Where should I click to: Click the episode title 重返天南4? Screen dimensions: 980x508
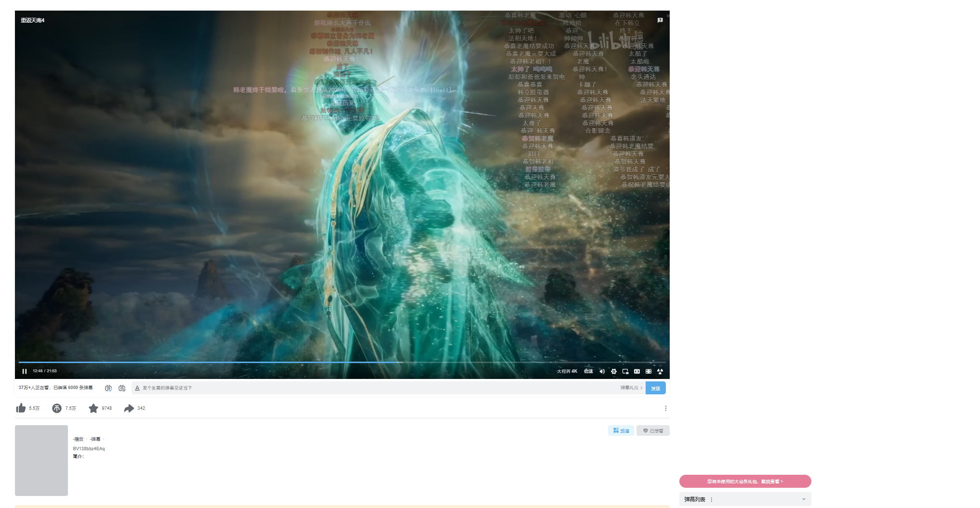33,20
